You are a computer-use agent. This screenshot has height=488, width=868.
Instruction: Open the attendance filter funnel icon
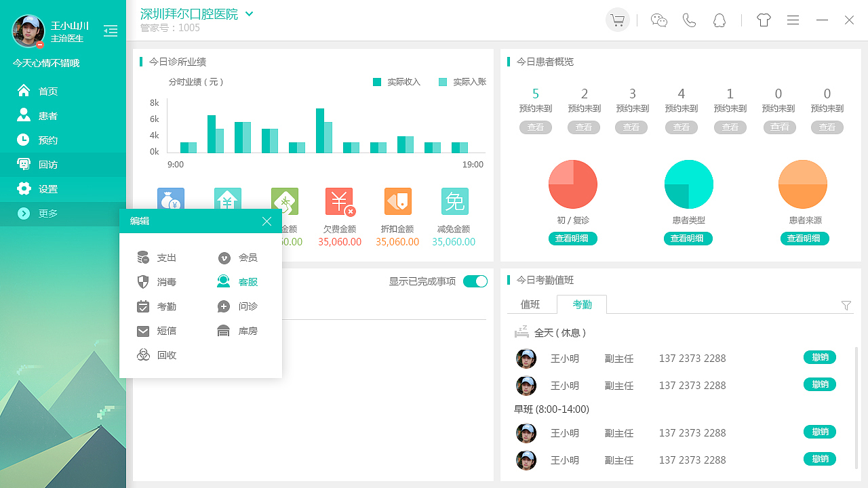coord(846,306)
